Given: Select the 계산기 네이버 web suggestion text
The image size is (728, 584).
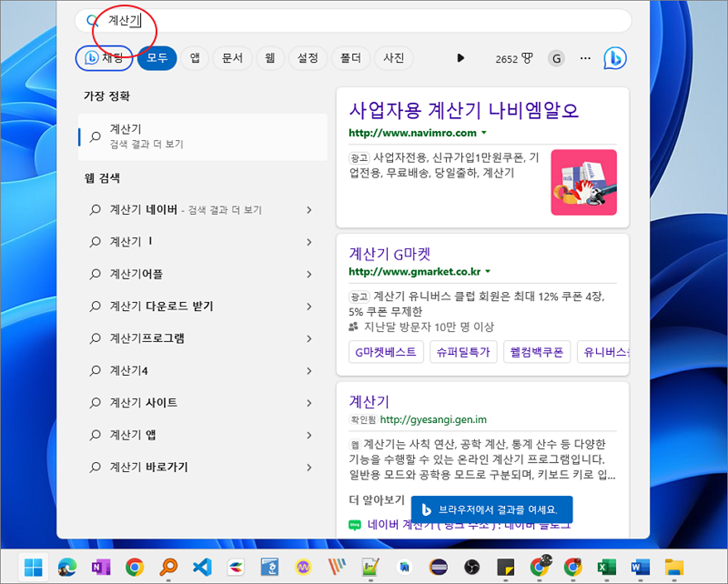Looking at the screenshot, I should 143,210.
